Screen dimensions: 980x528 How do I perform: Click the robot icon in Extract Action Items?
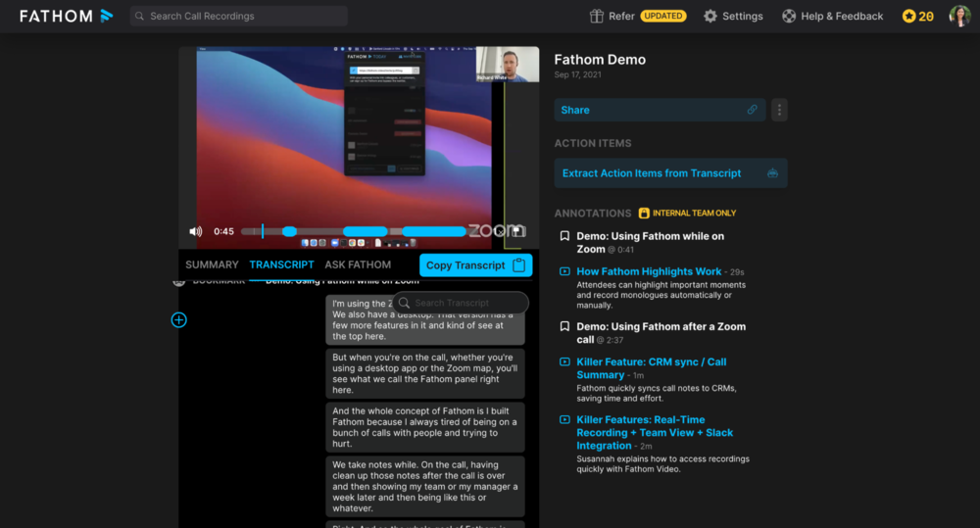coord(772,173)
